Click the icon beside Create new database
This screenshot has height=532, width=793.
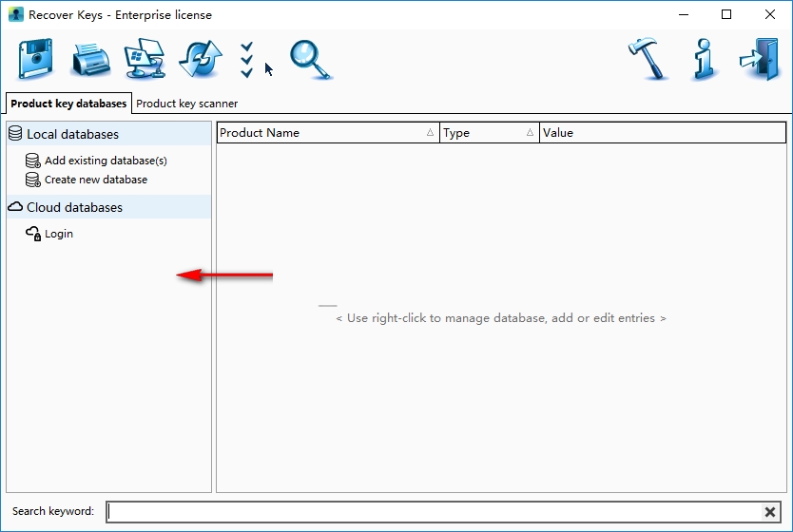[33, 180]
